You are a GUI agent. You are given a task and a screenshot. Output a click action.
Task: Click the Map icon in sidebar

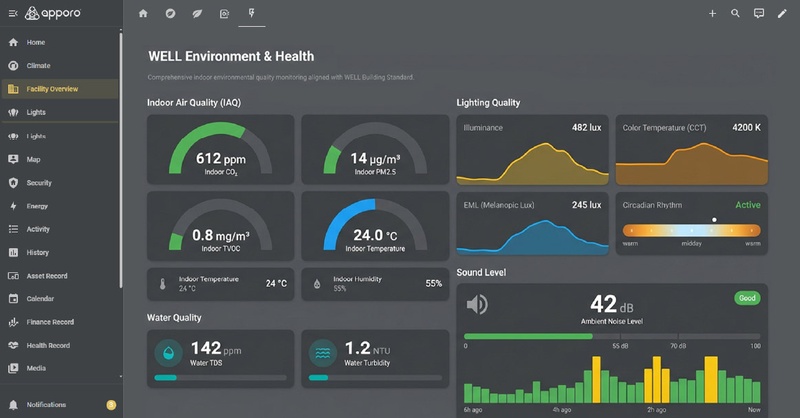[13, 159]
